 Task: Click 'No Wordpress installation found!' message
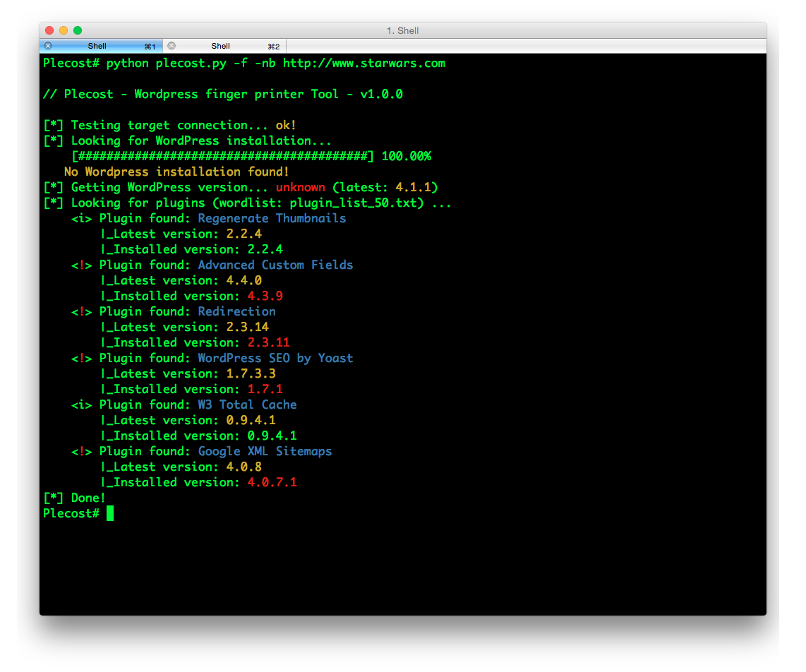click(x=176, y=172)
